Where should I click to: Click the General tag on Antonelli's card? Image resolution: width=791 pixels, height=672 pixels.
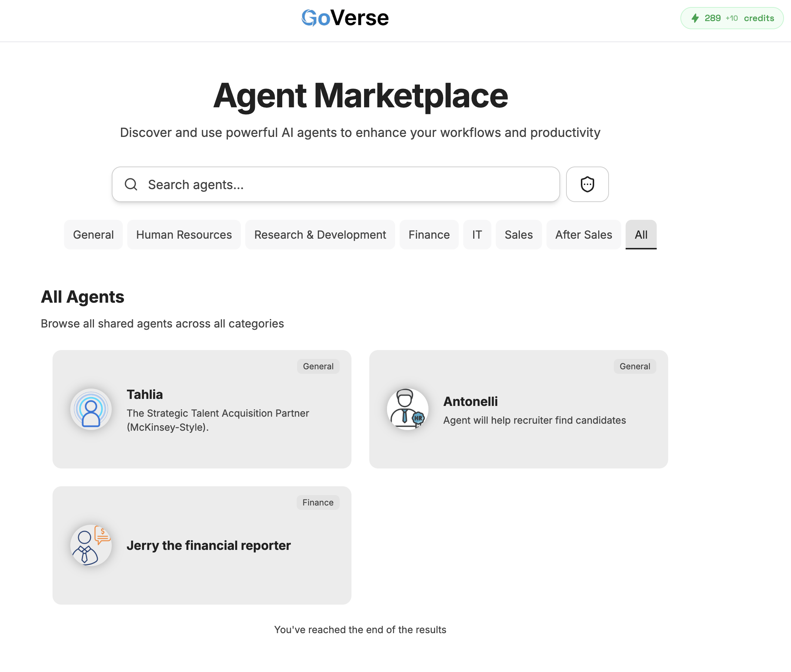[635, 366]
